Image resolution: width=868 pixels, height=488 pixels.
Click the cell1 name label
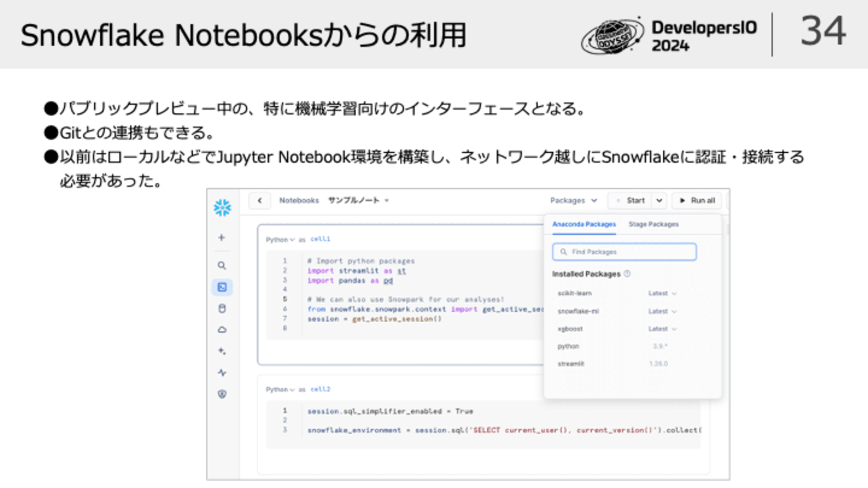(x=320, y=239)
